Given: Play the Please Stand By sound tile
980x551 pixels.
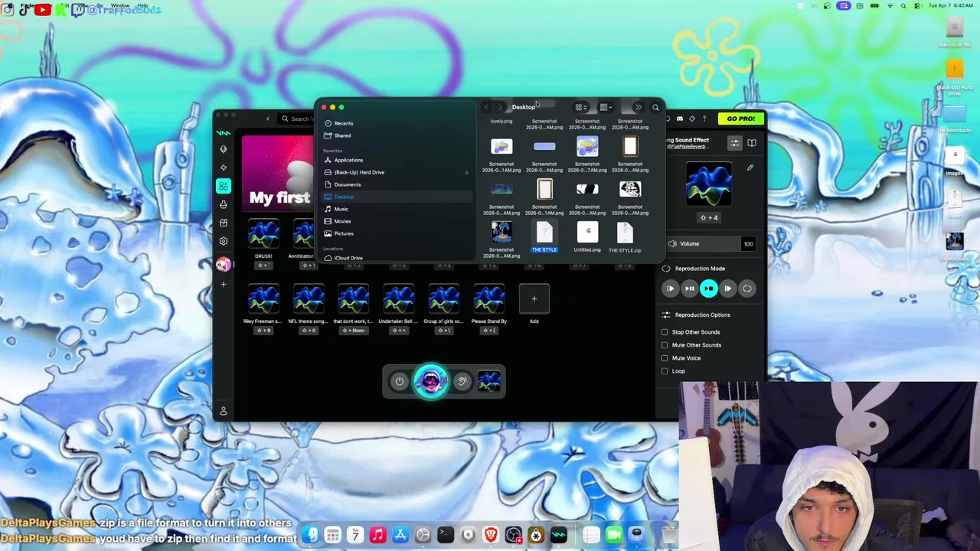Looking at the screenshot, I should pos(489,299).
